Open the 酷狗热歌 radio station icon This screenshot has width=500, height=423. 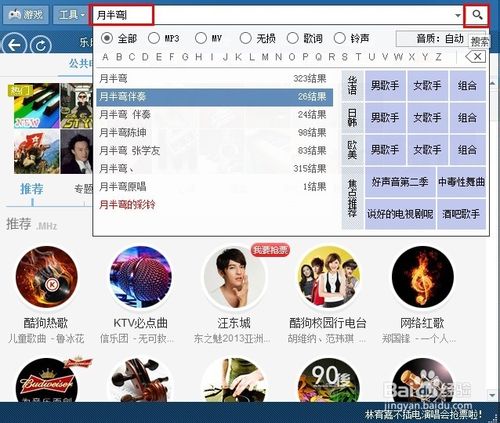(x=46, y=277)
